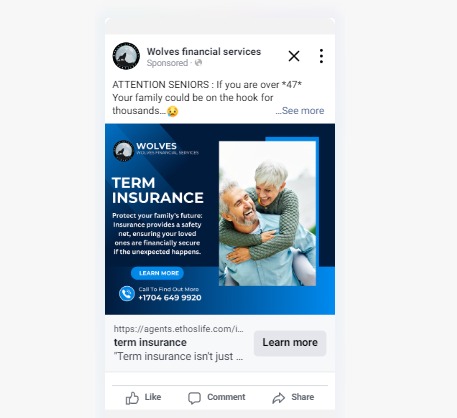The image size is (457, 418).
Task: Click the Sponsored label
Action: (x=167, y=63)
